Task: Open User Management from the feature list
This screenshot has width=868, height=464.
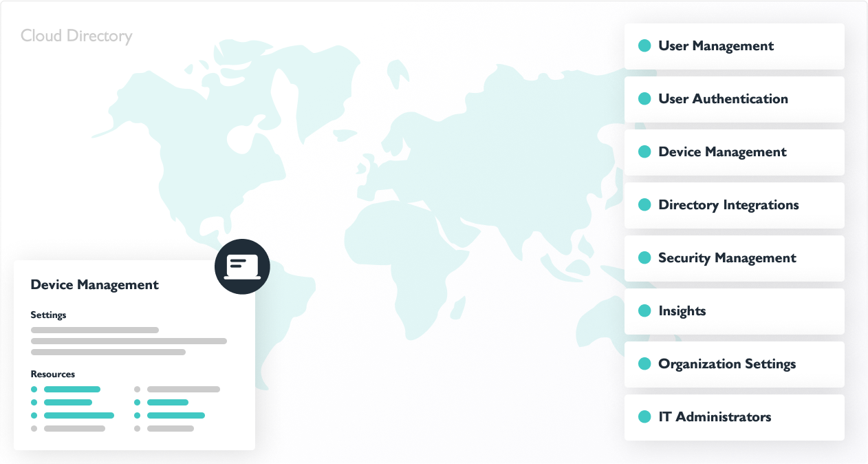Action: click(716, 46)
